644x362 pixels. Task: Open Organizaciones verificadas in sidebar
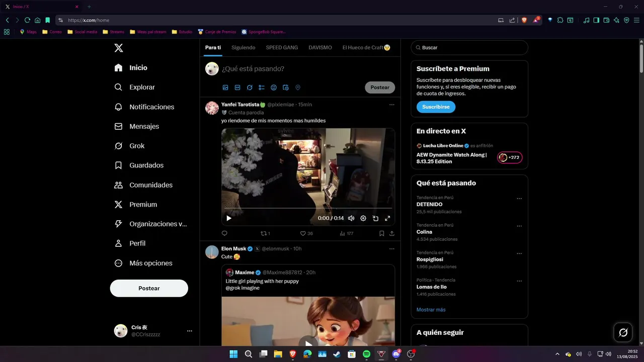point(150,224)
